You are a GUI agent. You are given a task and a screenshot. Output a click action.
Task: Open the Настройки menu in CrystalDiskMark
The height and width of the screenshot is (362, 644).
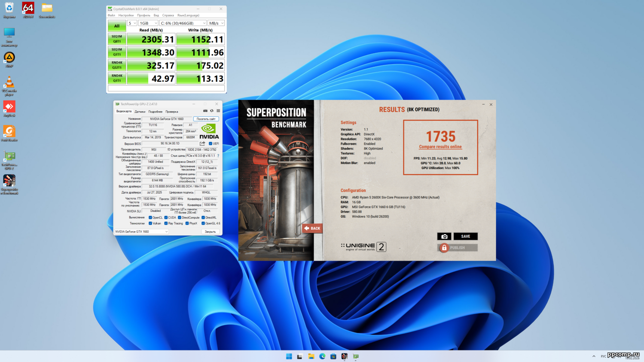click(126, 15)
